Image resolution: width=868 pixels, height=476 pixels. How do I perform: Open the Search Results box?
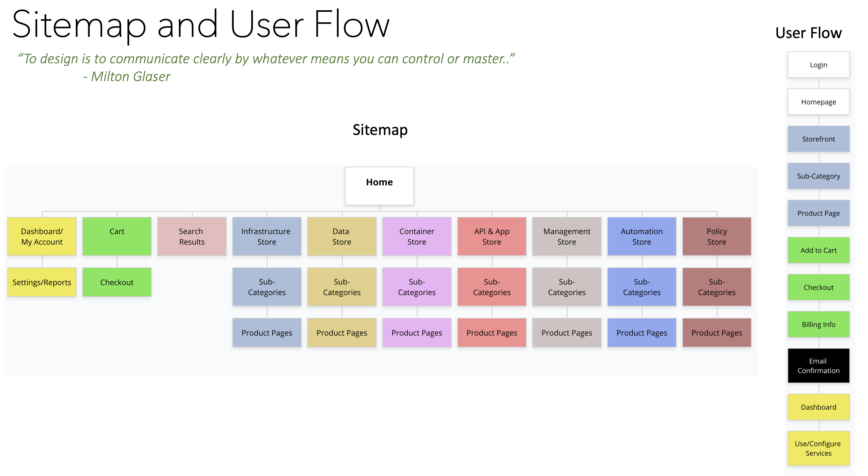192,236
